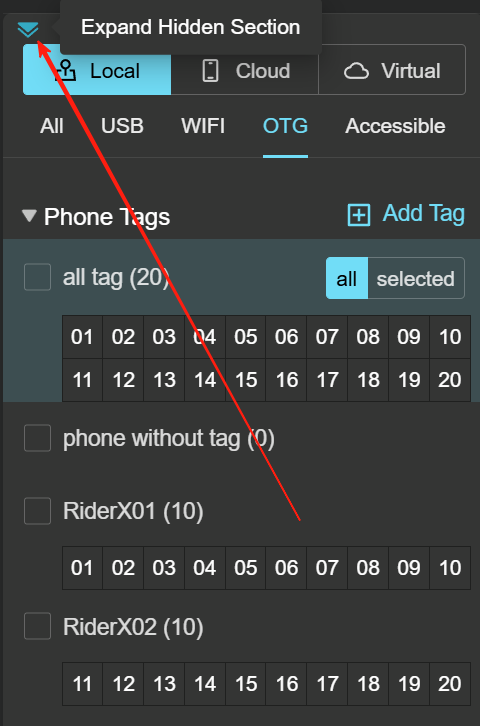Select phone 05 in all tag grid

pos(245,337)
